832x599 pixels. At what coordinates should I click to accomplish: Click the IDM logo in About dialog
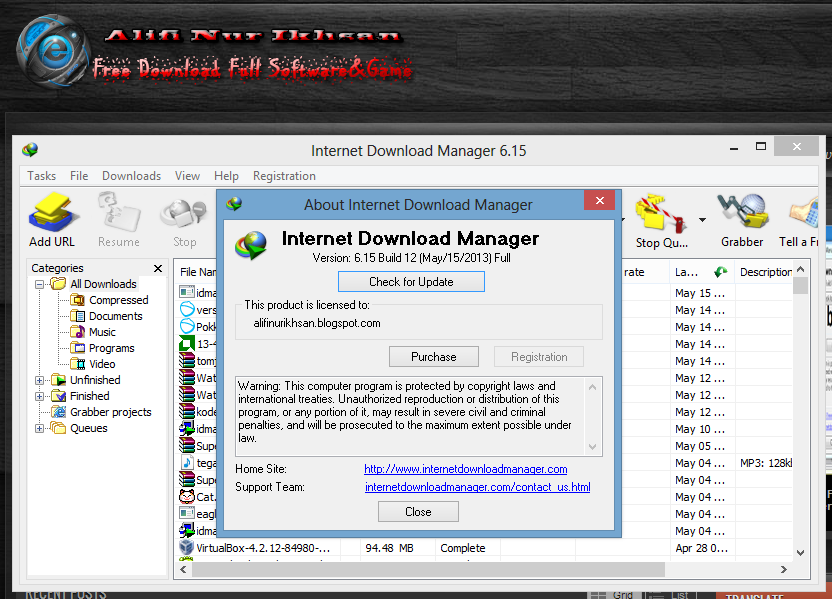251,246
